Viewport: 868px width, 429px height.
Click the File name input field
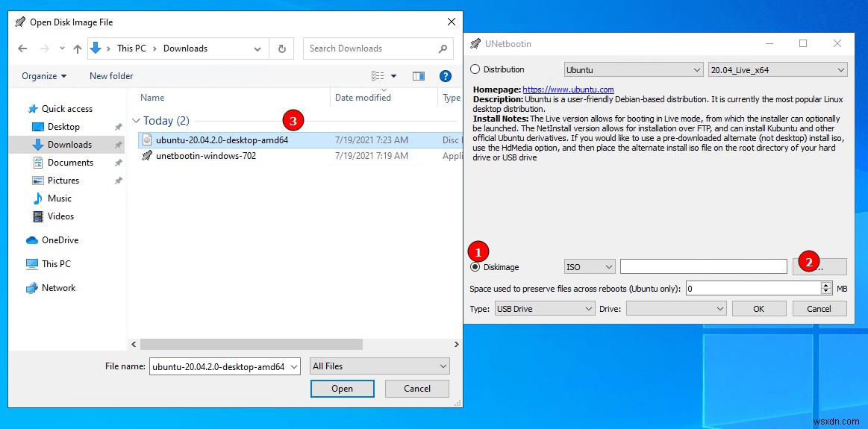click(219, 366)
